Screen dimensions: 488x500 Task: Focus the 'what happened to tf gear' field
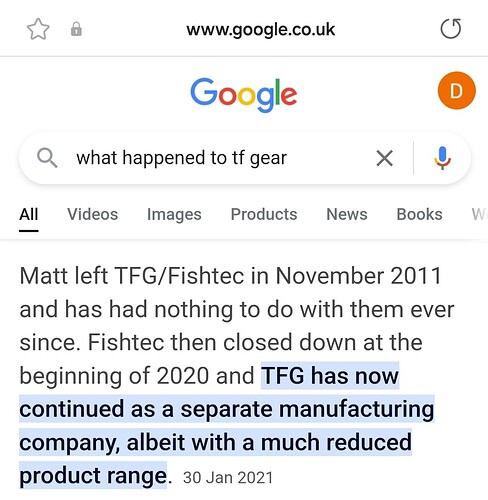coord(220,158)
